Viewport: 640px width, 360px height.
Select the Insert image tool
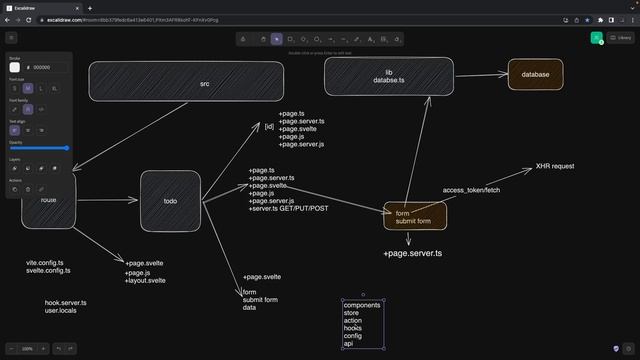pyautogui.click(x=384, y=39)
